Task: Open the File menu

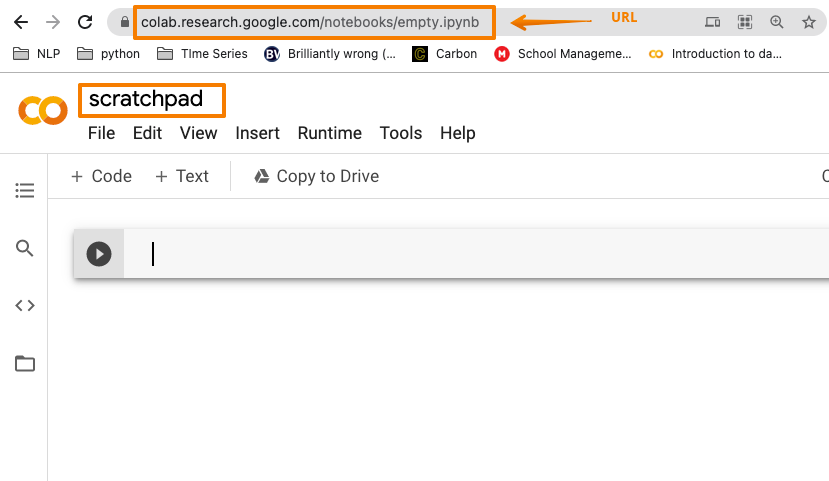Action: [102, 133]
